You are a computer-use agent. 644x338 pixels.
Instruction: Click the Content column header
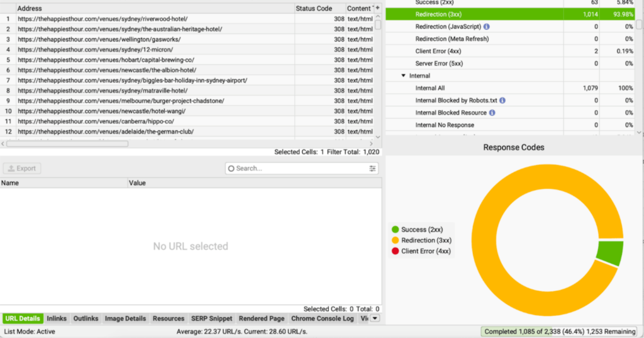point(359,8)
